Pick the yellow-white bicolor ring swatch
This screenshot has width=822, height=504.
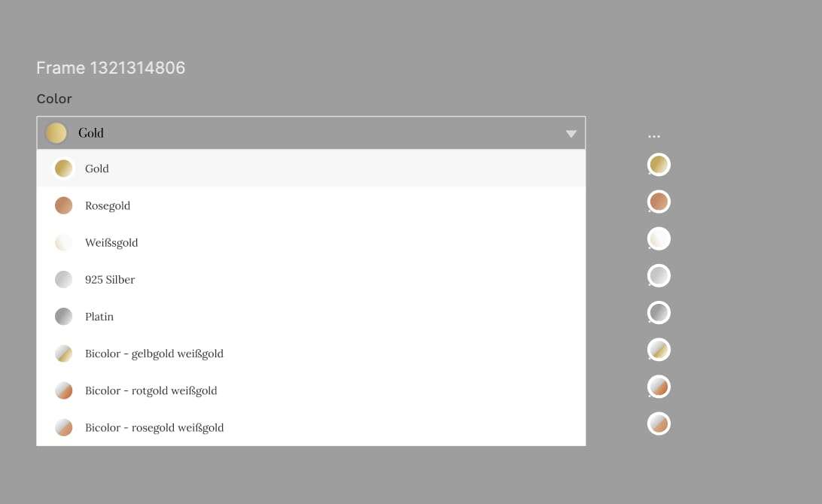point(659,350)
